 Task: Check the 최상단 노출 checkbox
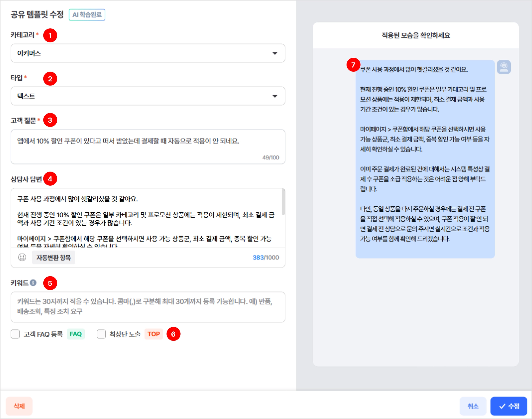coord(101,334)
